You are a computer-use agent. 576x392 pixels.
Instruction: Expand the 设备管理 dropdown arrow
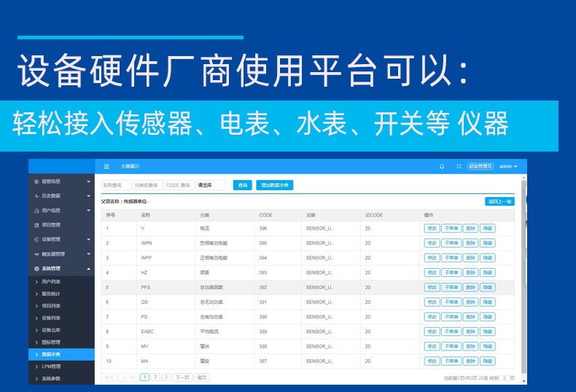(88, 239)
